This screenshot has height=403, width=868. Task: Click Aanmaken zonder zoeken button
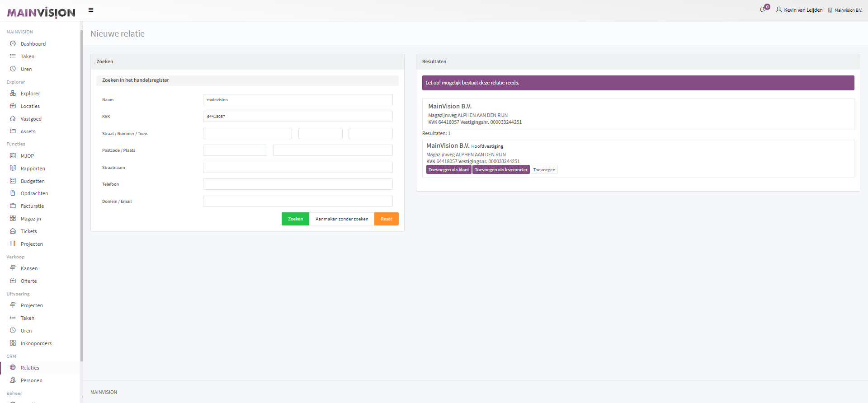[342, 219]
